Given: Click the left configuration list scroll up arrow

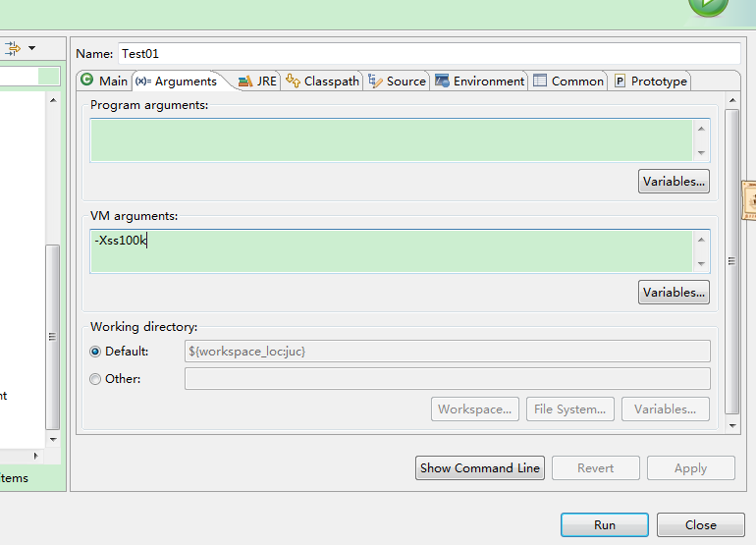Looking at the screenshot, I should click(x=53, y=100).
